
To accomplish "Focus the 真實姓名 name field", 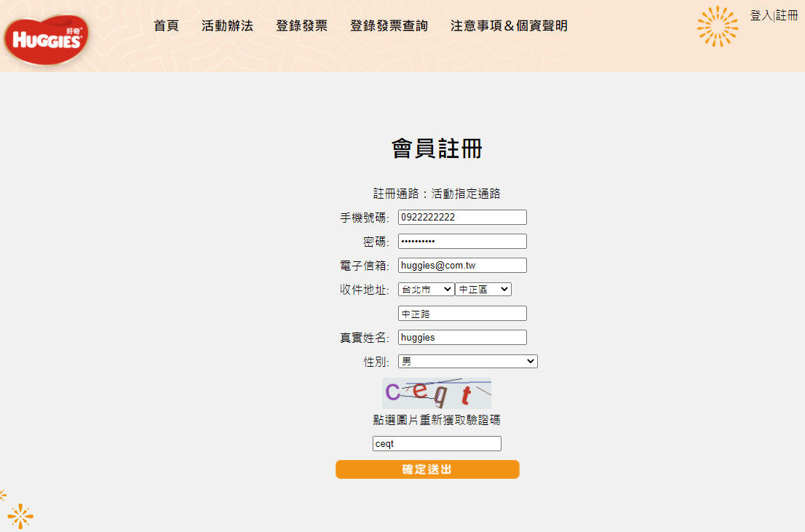I will [x=463, y=338].
